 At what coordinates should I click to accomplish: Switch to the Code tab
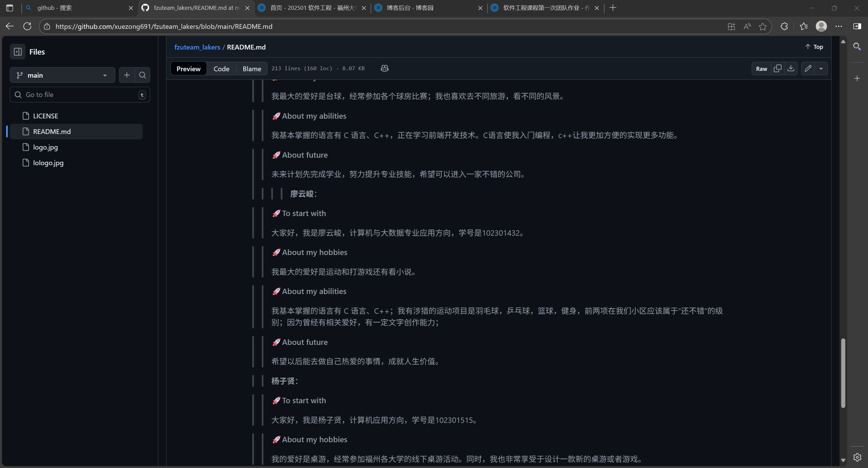pos(221,69)
